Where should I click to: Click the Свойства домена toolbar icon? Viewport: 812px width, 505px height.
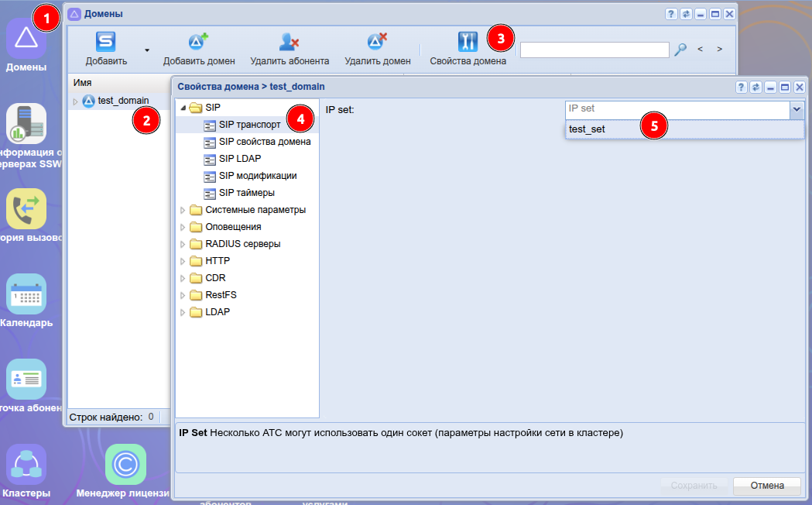click(x=468, y=41)
